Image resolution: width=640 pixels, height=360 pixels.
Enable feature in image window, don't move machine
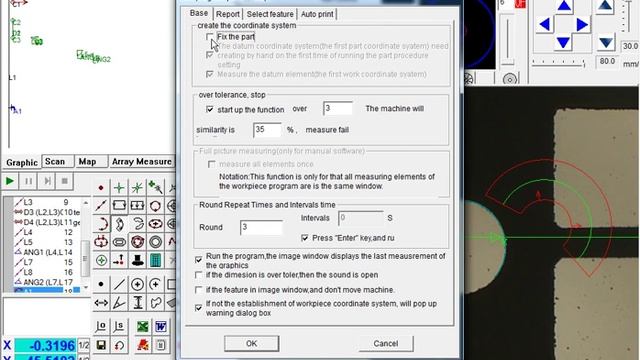tap(198, 290)
